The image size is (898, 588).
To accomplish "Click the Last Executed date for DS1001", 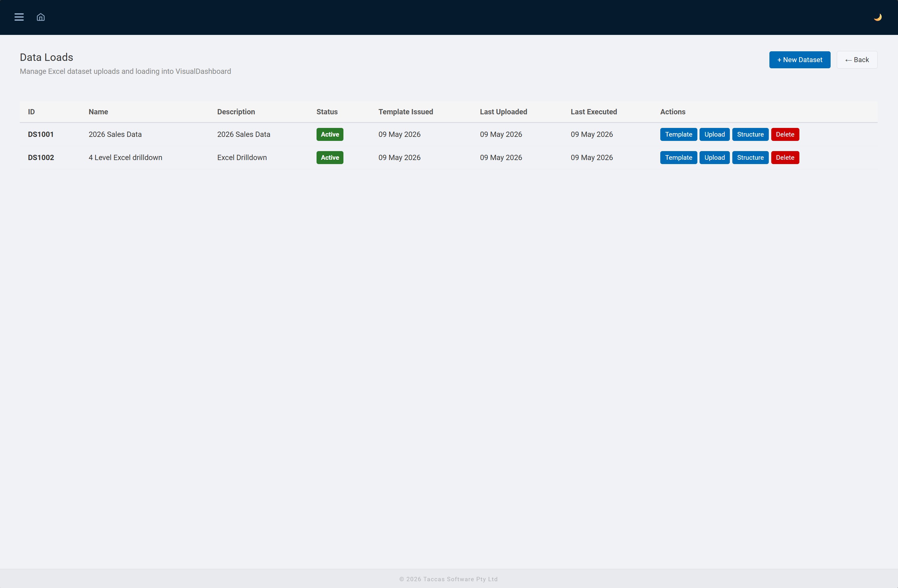I will pyautogui.click(x=592, y=134).
